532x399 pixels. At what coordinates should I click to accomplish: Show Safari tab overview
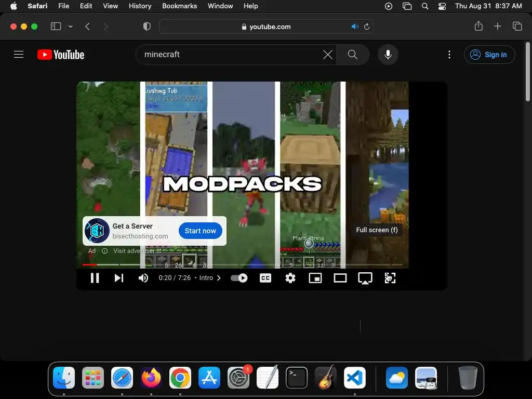point(517,26)
